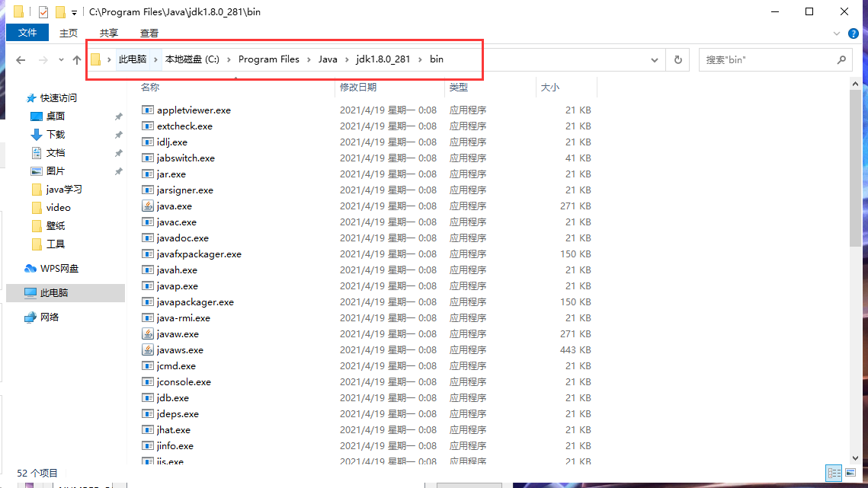
Task: Go up one folder level
Action: 76,59
